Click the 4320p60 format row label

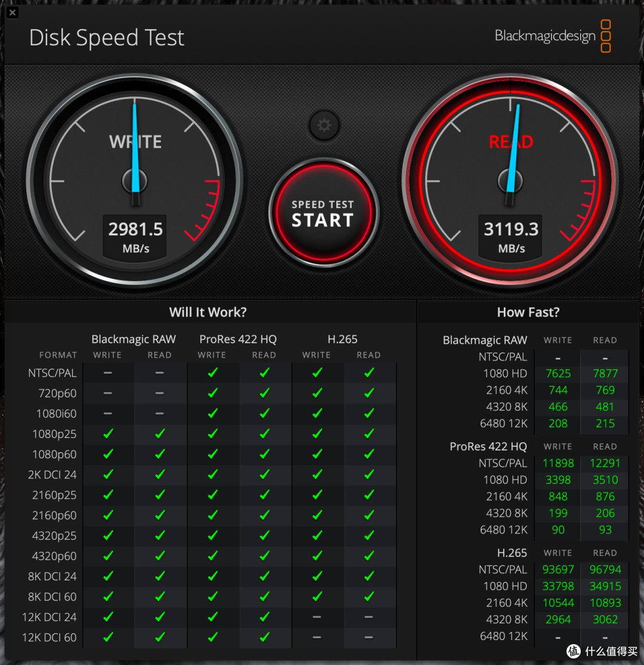54,557
